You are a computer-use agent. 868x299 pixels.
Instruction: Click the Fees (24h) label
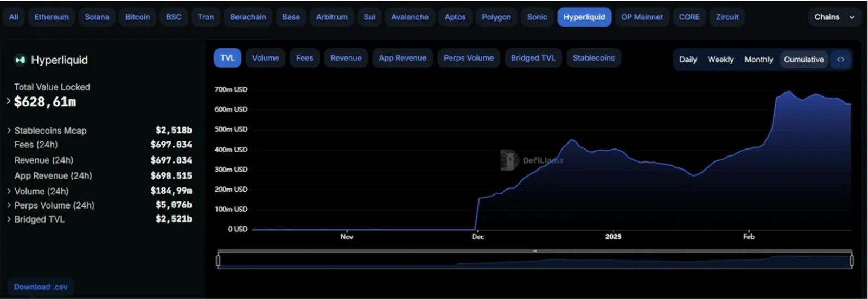36,145
